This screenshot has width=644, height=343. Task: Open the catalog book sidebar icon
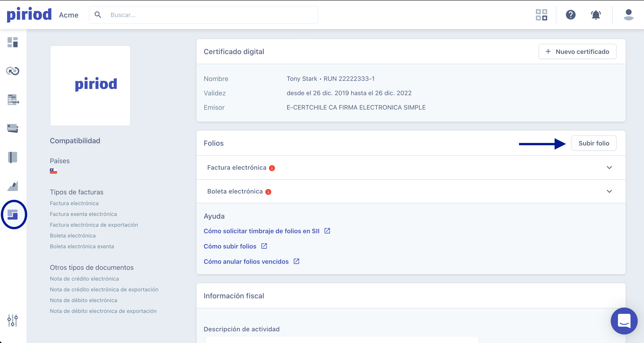coord(13,157)
